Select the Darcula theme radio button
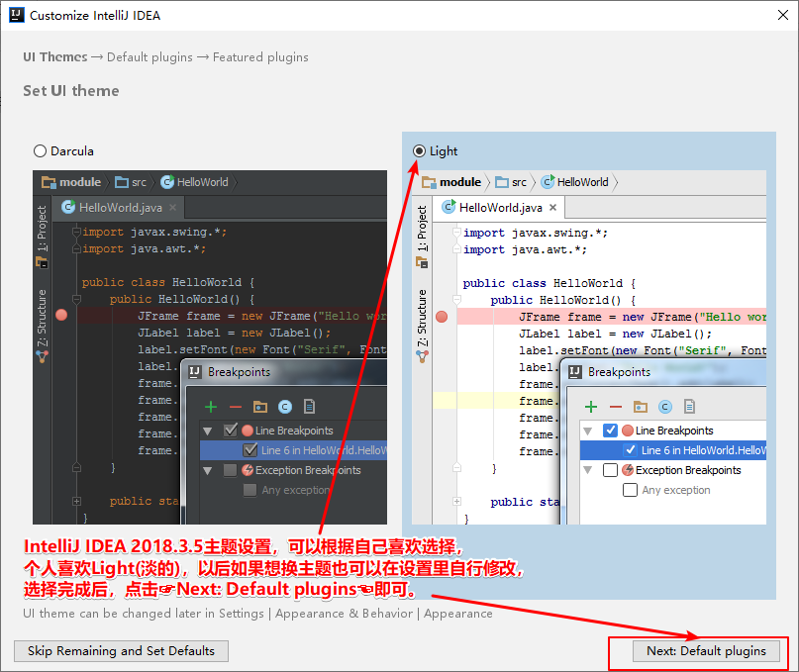This screenshot has height=672, width=799. (39, 150)
